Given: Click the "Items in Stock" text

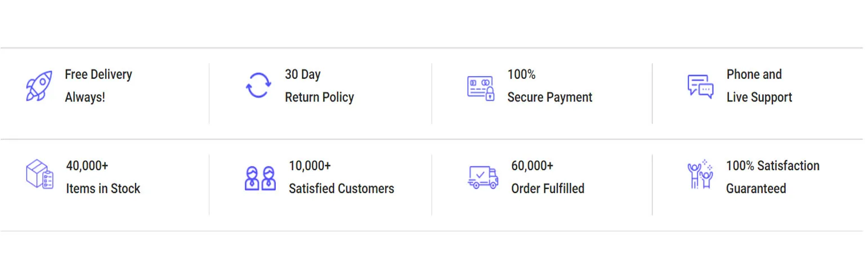Looking at the screenshot, I should click(x=103, y=188).
